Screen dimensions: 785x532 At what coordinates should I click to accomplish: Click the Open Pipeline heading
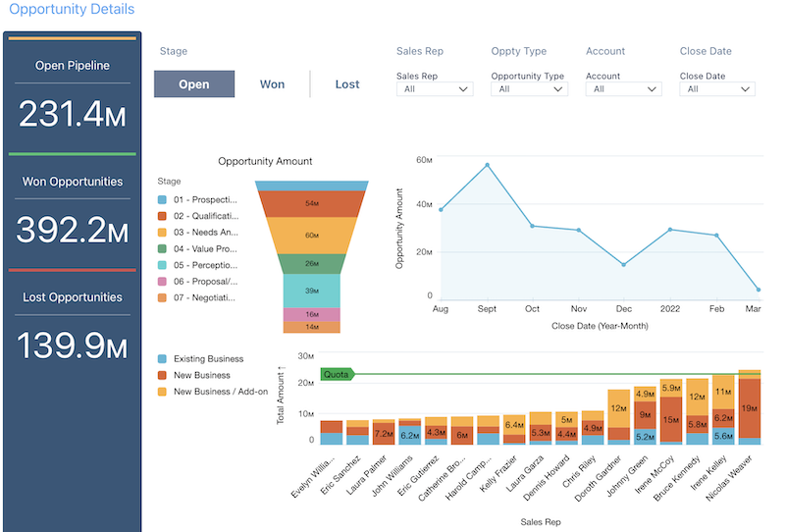[x=72, y=66]
